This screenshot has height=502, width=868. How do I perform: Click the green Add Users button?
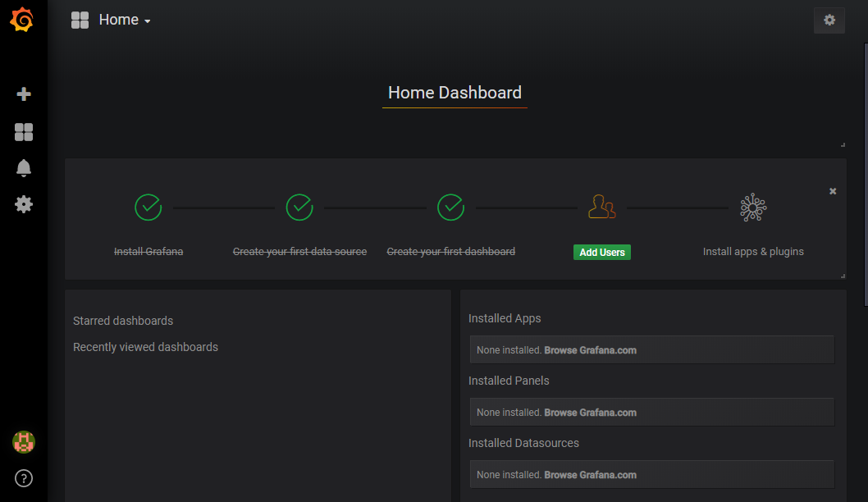point(601,253)
